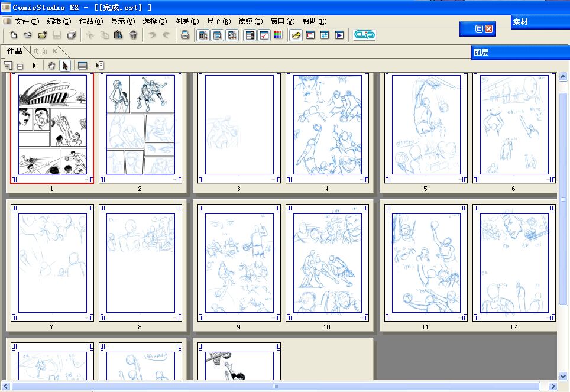
Task: Click the add page corner icon
Action: tap(8, 66)
